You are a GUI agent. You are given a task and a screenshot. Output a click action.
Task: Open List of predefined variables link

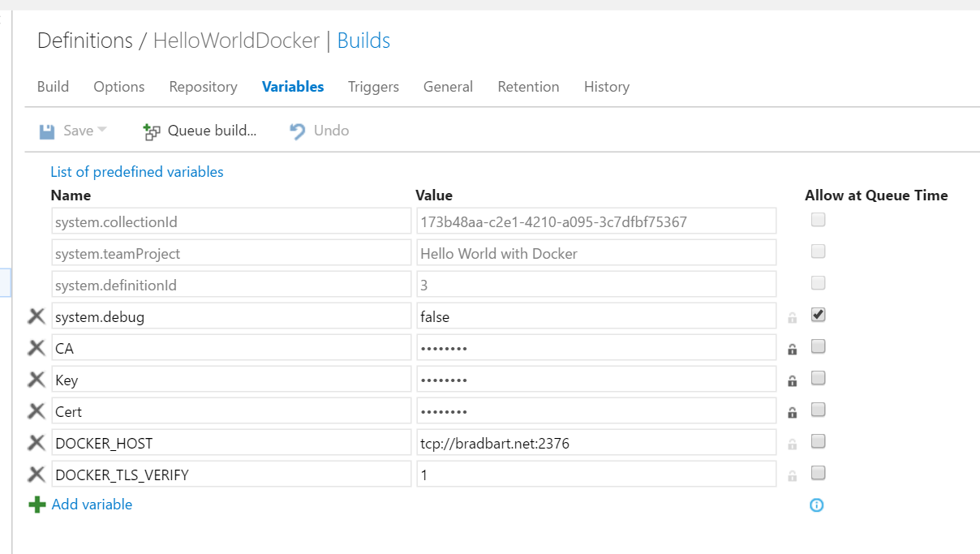coord(136,172)
